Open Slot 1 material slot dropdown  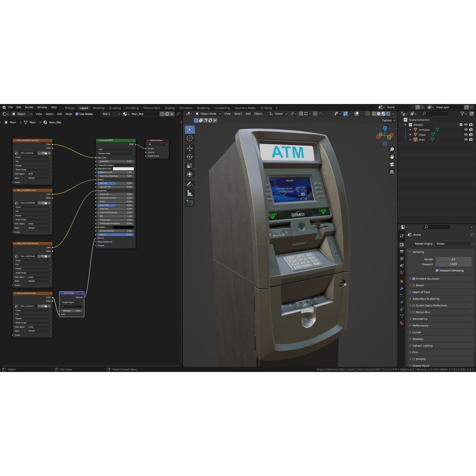tap(111, 114)
